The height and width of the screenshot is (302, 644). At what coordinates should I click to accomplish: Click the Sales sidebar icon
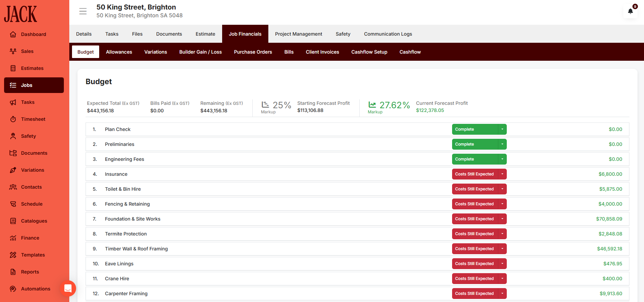(x=13, y=51)
